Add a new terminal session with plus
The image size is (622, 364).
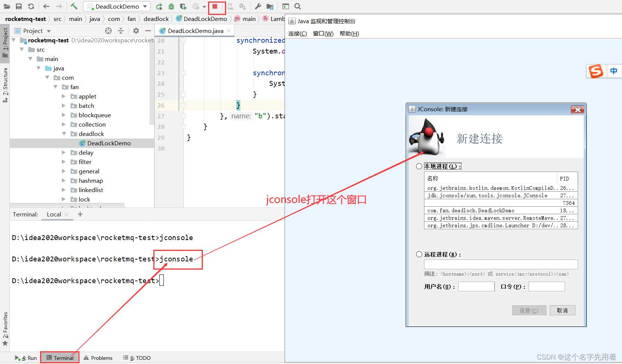click(80, 214)
